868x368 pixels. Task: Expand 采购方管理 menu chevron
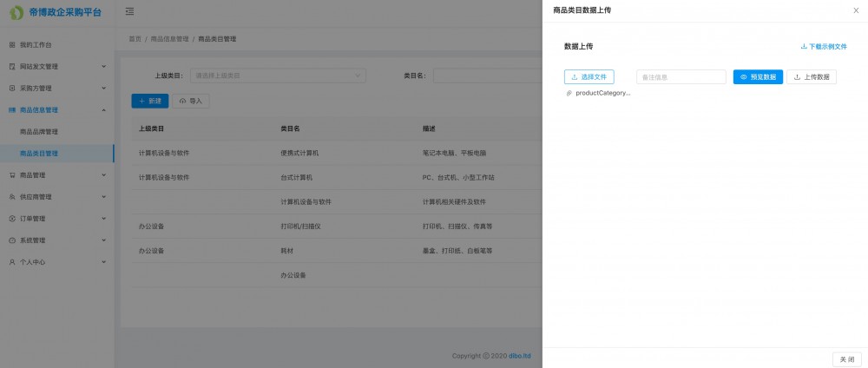click(103, 88)
